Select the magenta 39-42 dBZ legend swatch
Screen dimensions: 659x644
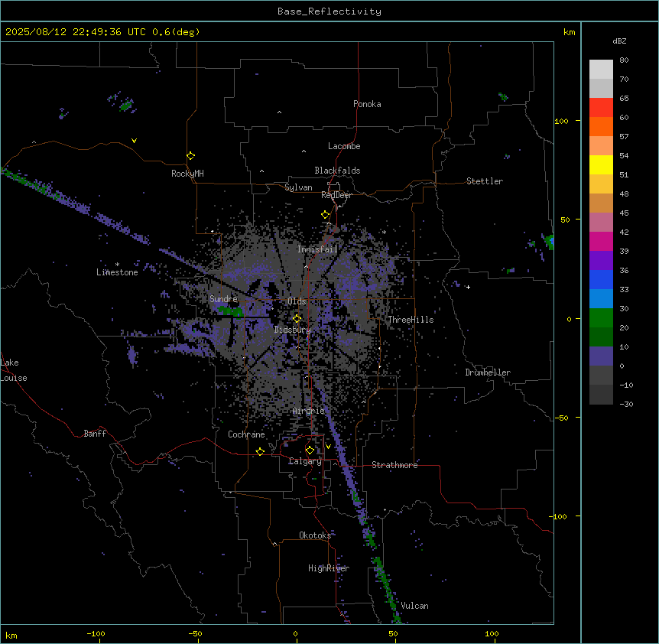[601, 241]
